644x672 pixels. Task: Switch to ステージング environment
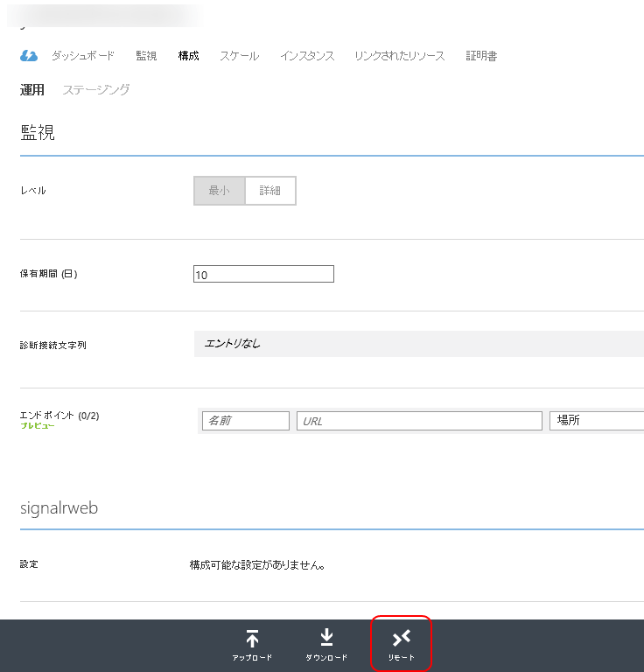pos(96,90)
